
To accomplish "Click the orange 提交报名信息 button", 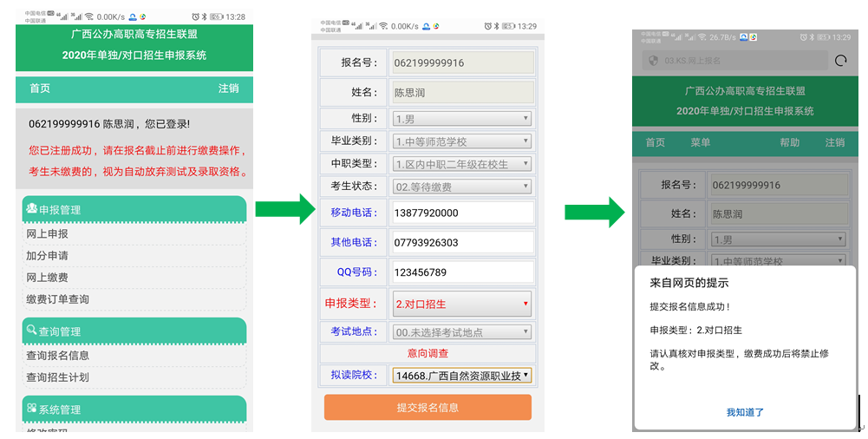I will pos(427,408).
